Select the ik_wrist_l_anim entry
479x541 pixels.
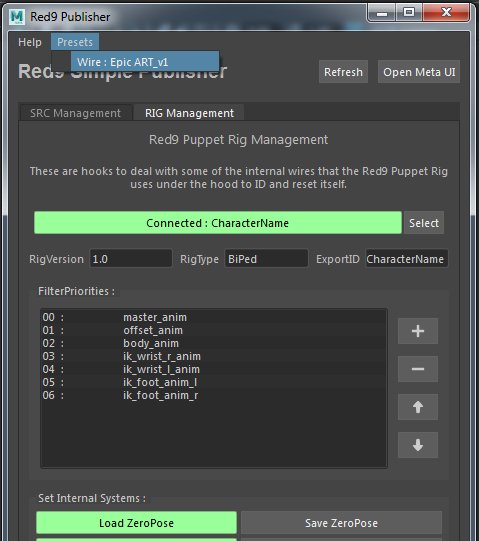(213, 369)
